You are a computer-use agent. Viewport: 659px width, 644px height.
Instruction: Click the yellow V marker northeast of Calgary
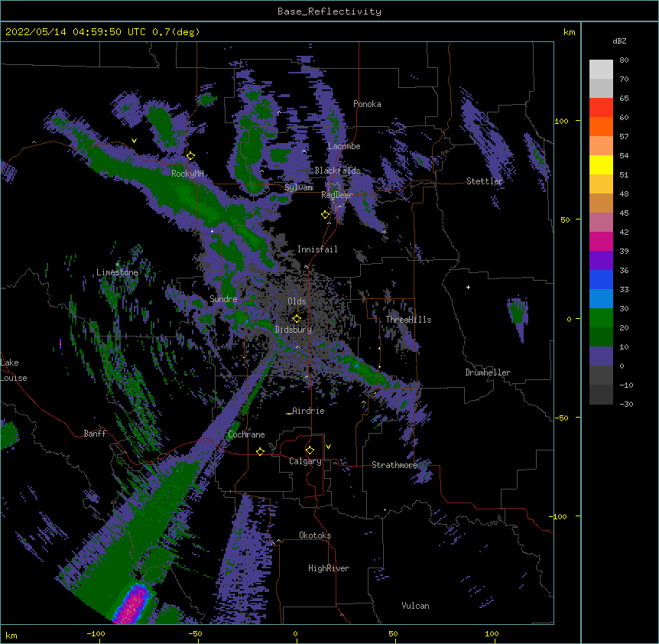[x=328, y=447]
